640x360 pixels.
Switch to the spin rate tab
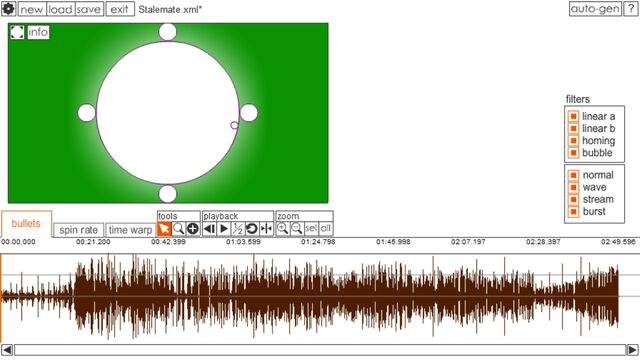pos(78,230)
